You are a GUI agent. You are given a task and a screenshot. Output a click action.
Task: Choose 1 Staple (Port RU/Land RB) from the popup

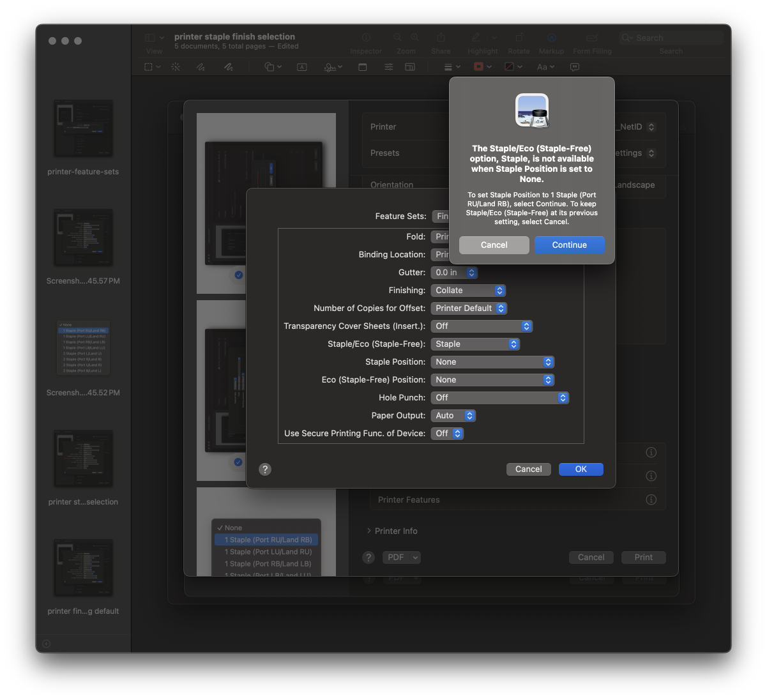tap(266, 539)
